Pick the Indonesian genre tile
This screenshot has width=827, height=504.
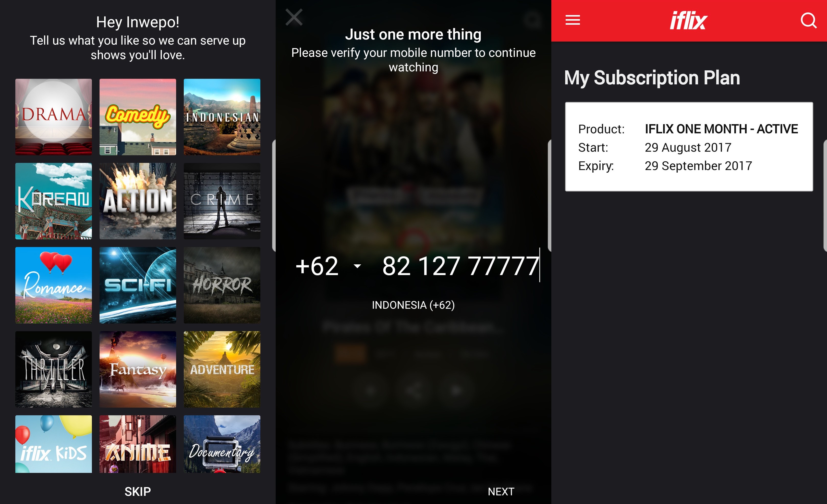coord(222,117)
